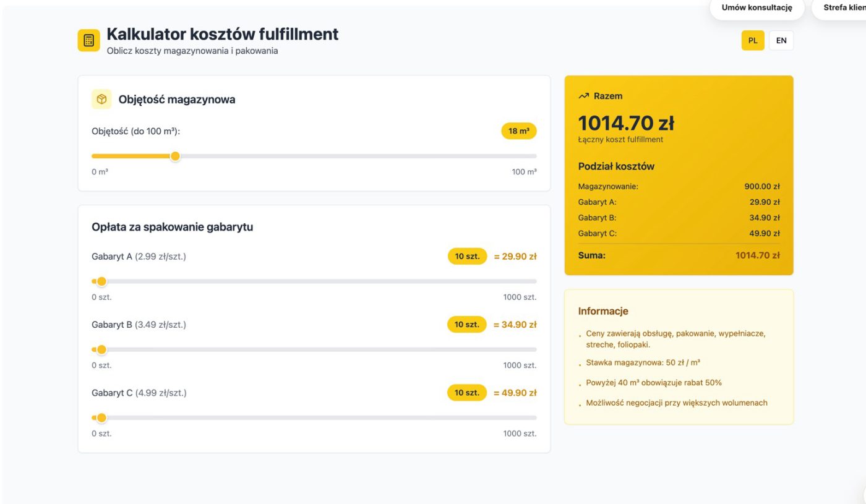Click the 18 m³ value badge
This screenshot has width=866, height=504.
pyautogui.click(x=518, y=131)
